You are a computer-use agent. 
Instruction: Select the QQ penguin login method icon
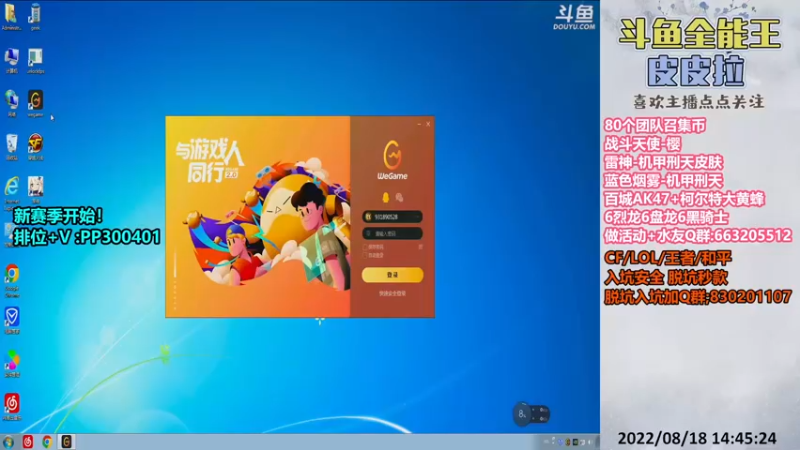click(x=386, y=197)
